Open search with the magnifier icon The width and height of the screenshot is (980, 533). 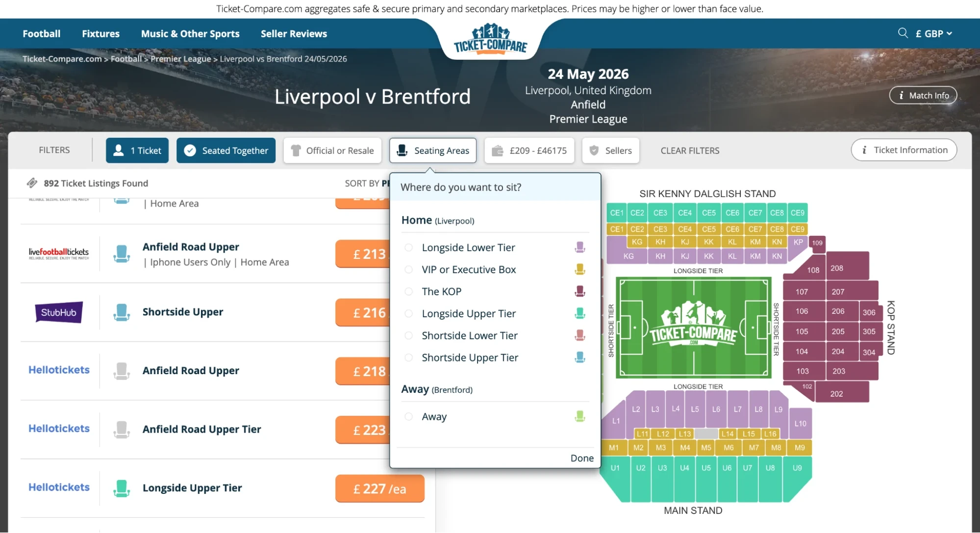tap(904, 33)
